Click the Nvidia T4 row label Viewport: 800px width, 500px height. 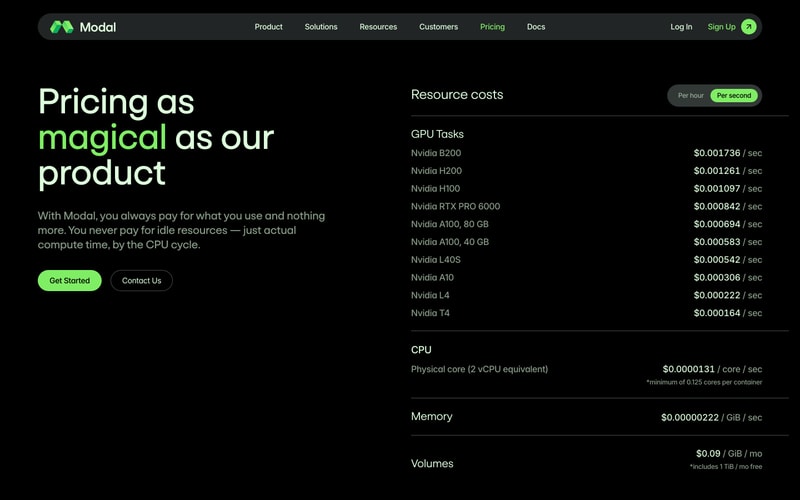430,313
